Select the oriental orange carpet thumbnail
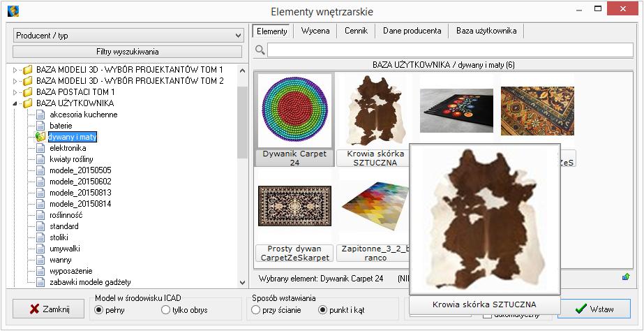The height and width of the screenshot is (331, 644). tap(537, 110)
